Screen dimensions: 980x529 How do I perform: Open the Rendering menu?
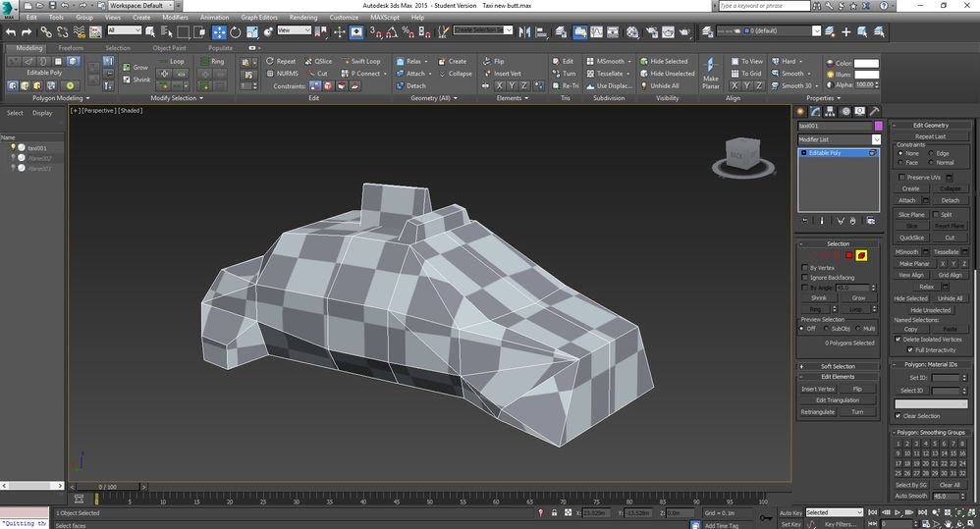click(x=302, y=17)
